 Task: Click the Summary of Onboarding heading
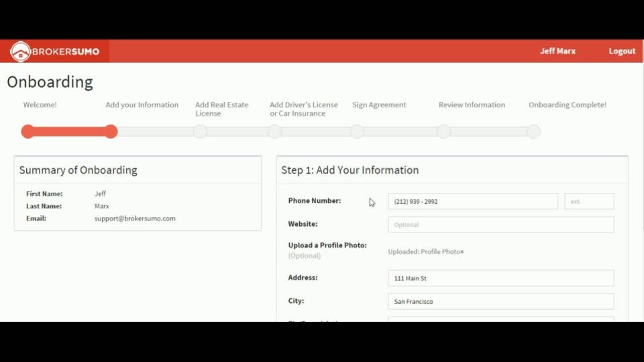click(x=78, y=170)
